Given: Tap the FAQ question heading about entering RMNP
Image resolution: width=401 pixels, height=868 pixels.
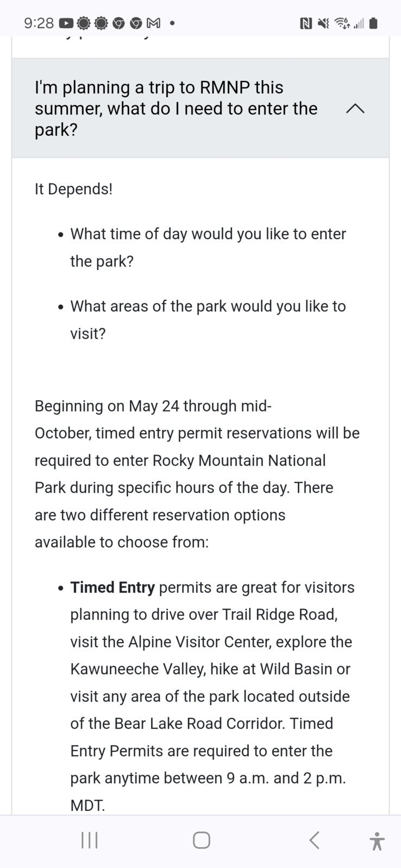Looking at the screenshot, I should tap(176, 109).
